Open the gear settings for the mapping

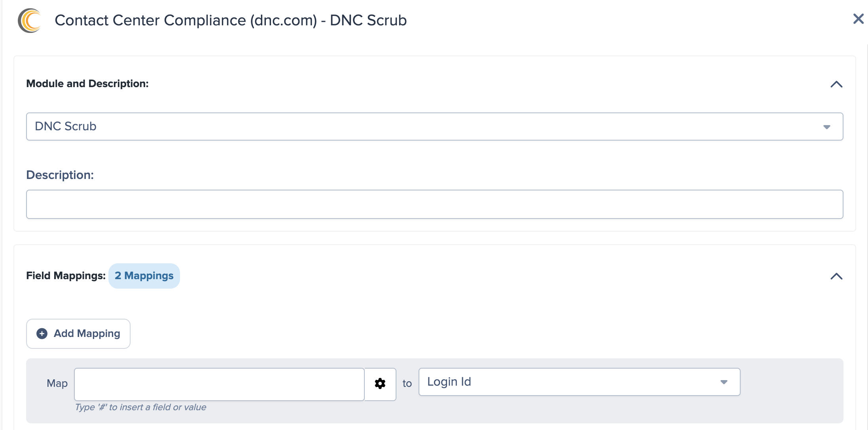tap(380, 384)
